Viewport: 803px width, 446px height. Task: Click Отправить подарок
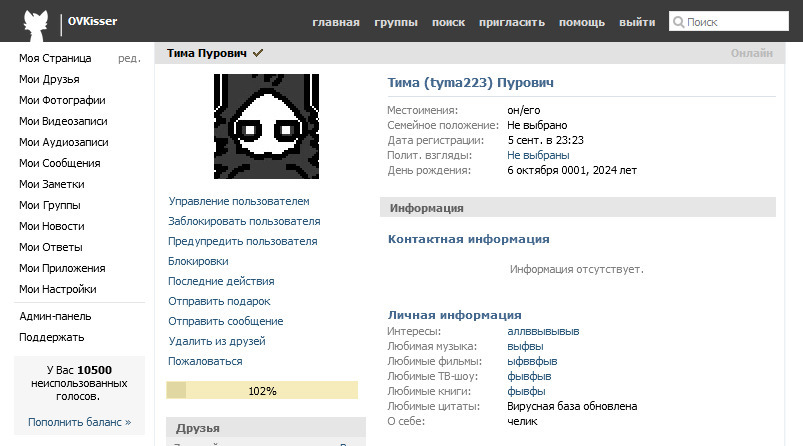click(219, 301)
